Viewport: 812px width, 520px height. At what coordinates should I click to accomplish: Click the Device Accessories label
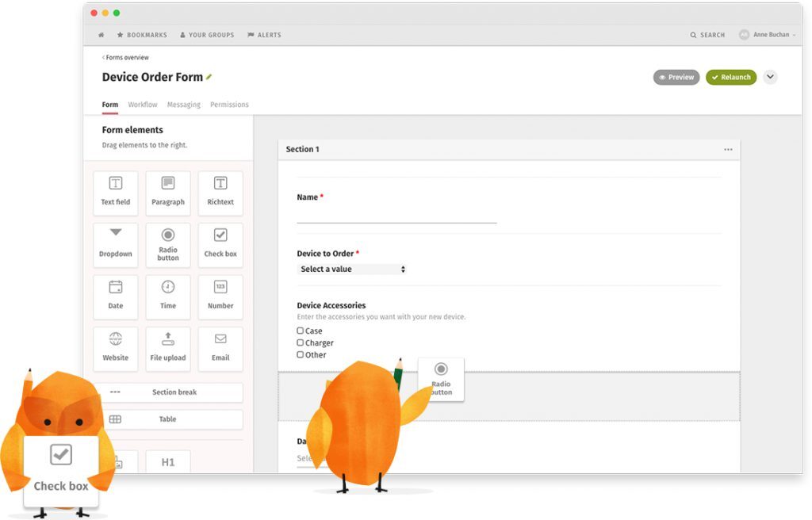click(331, 305)
